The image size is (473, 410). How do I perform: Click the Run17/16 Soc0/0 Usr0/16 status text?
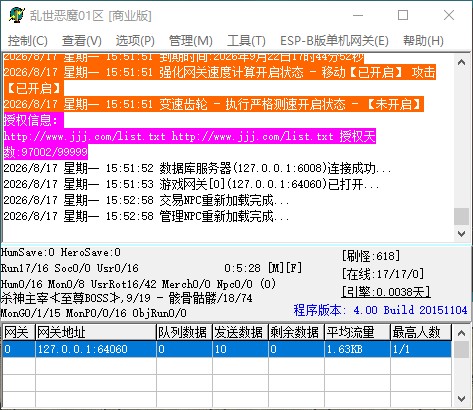click(69, 268)
